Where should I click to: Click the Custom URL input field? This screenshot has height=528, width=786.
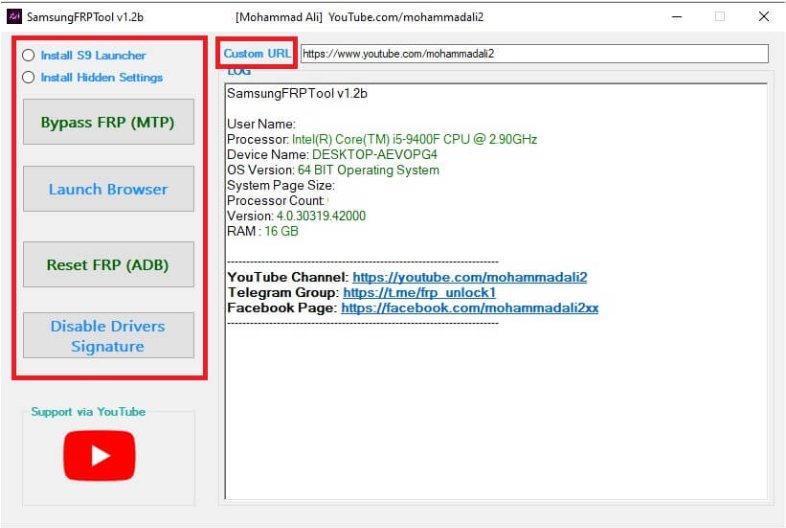(x=534, y=54)
